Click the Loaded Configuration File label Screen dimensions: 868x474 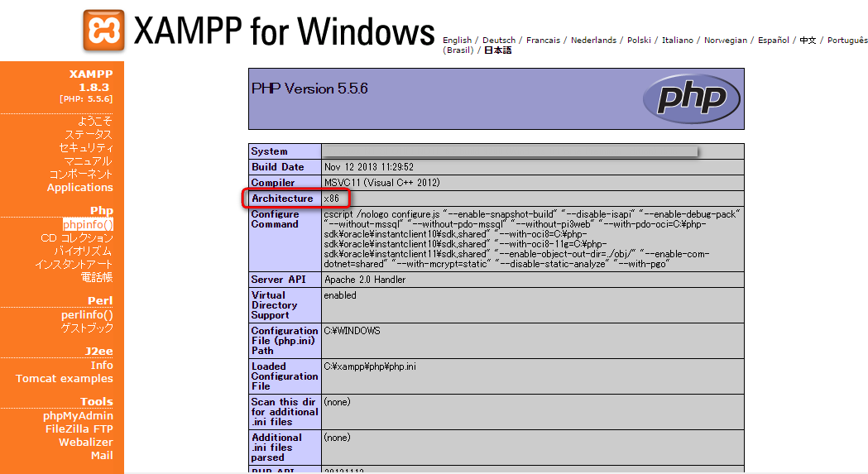pos(285,376)
